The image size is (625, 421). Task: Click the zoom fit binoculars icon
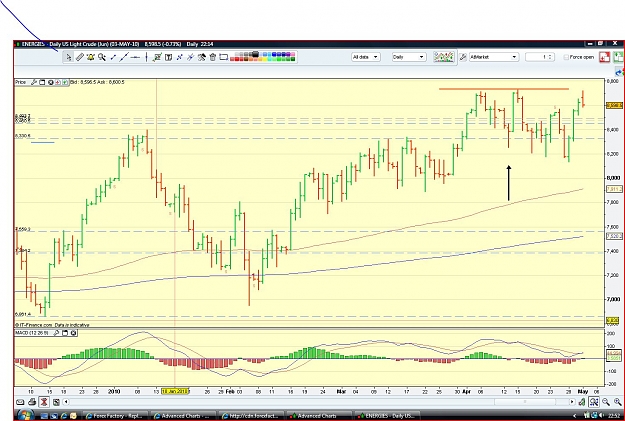tap(594, 402)
